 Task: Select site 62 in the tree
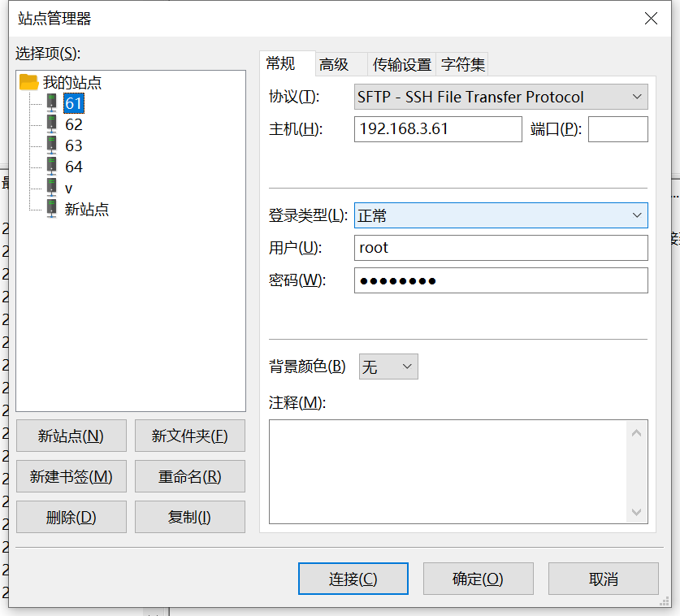coord(74,124)
